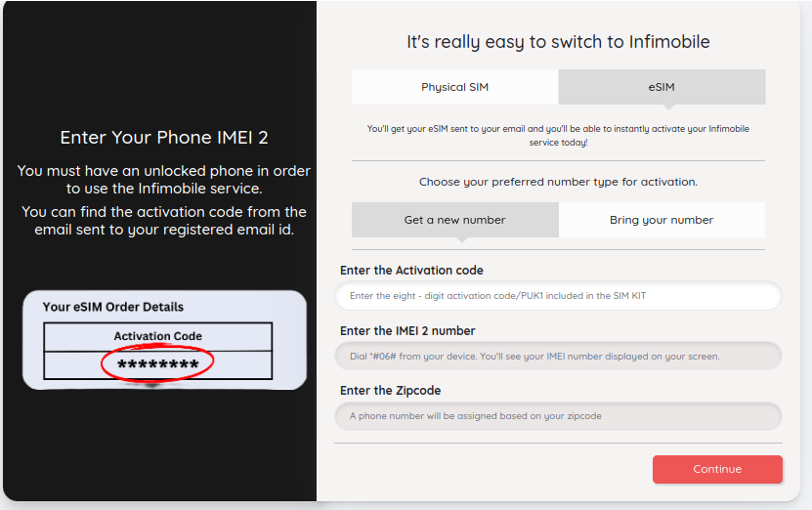Click the eSIM sent to email description
812x510 pixels.
click(558, 135)
